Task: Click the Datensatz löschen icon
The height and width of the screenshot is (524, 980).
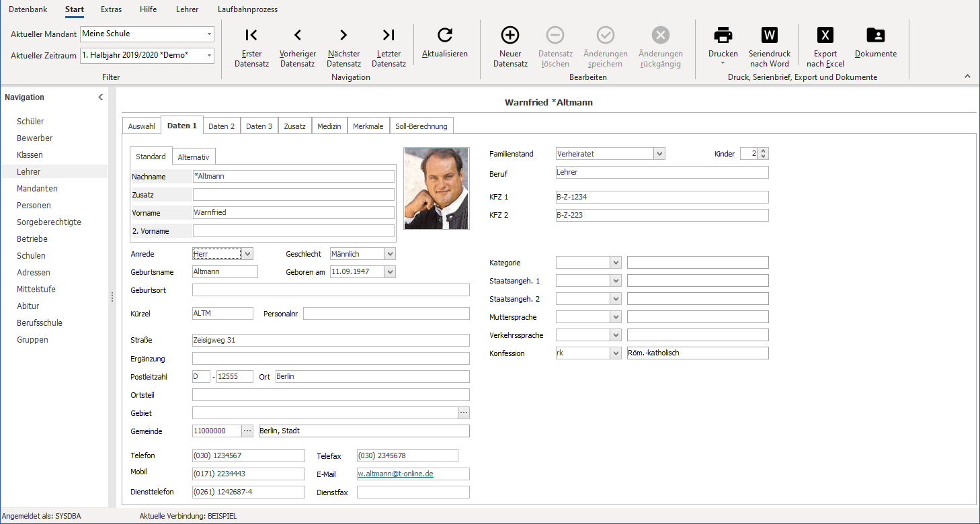Action: point(555,35)
